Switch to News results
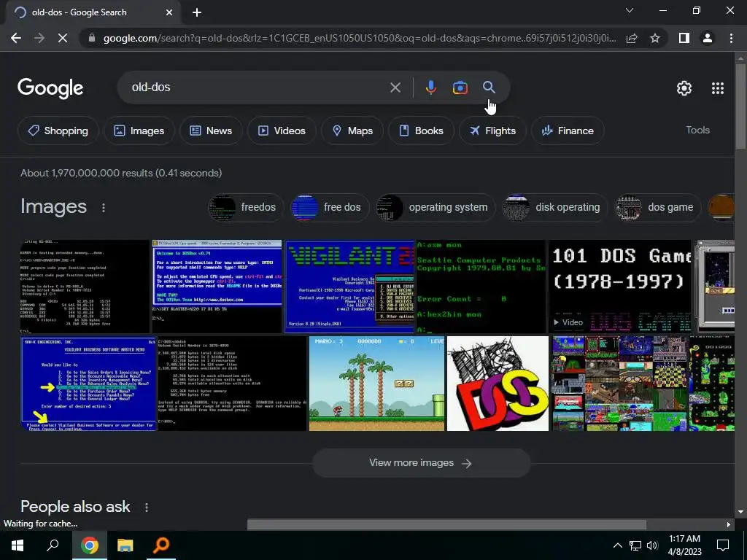The image size is (747, 560). 211,131
